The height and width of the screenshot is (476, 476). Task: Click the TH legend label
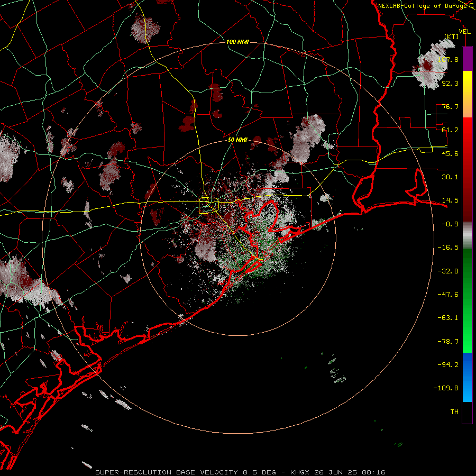[454, 411]
